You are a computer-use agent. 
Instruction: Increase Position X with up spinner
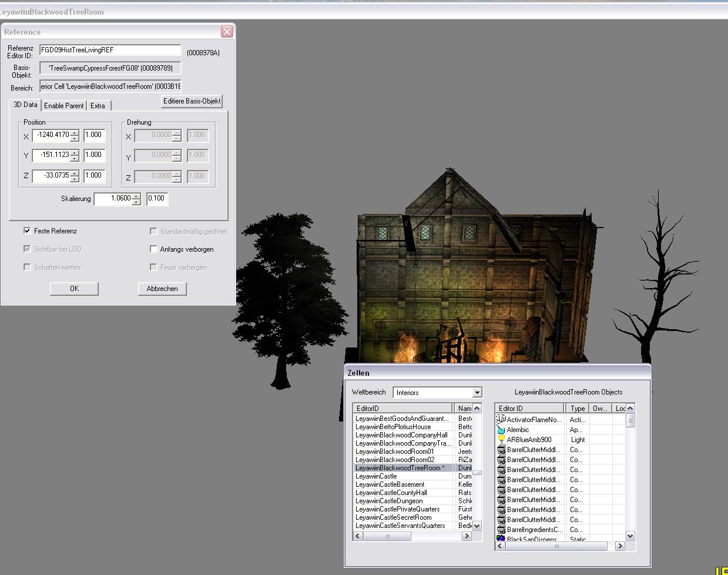tap(75, 132)
